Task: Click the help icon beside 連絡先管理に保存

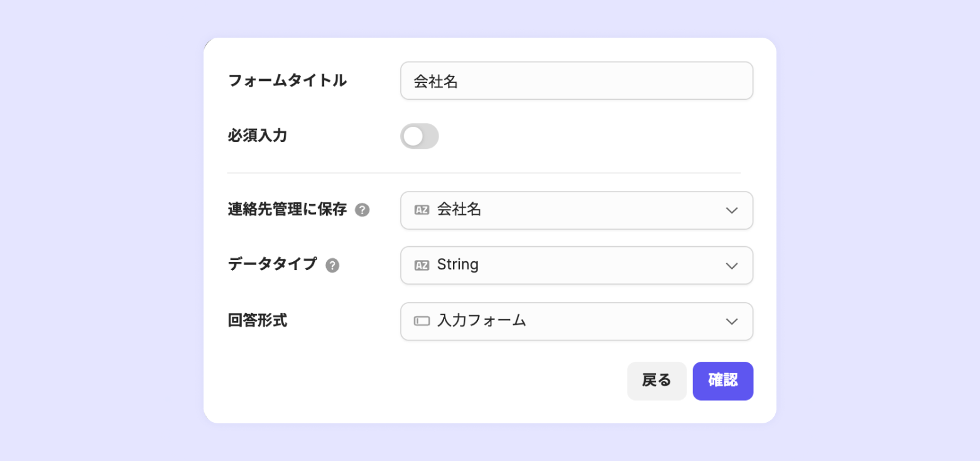Action: coord(362,210)
